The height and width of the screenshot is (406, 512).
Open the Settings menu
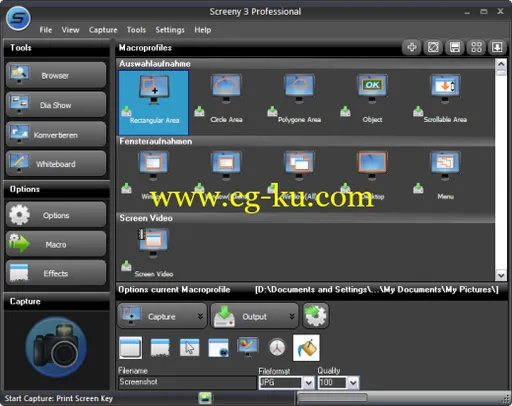(x=170, y=30)
